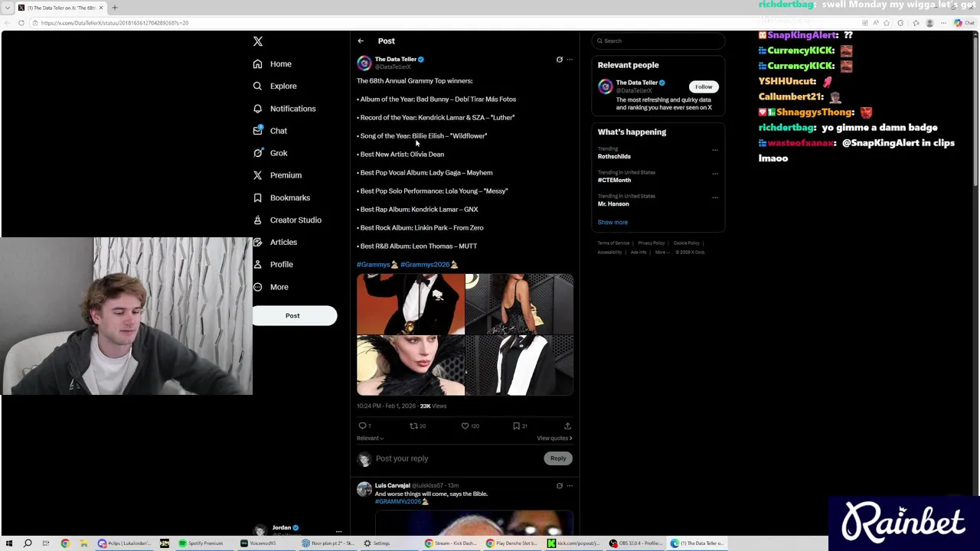Open View quotes link
This screenshot has width=980, height=551.
554,439
